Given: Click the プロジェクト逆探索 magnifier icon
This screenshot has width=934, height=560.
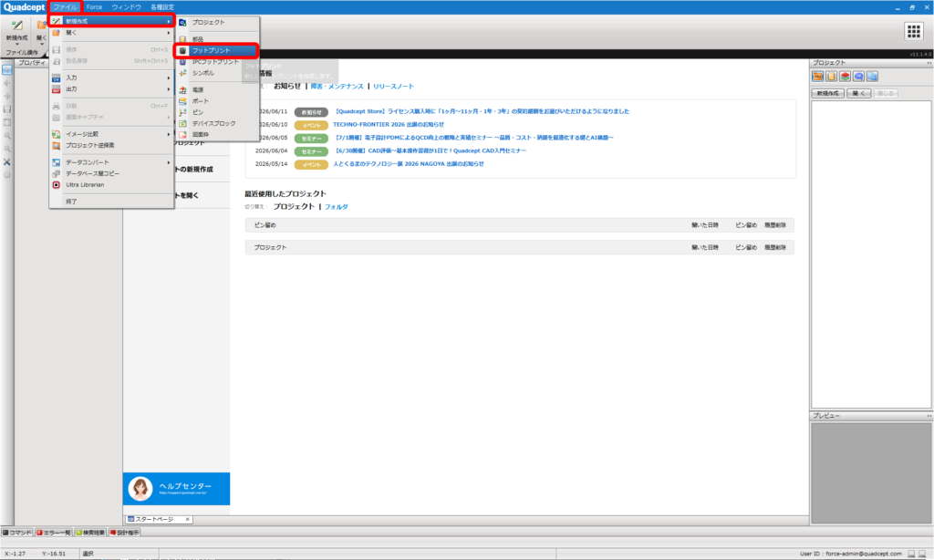Looking at the screenshot, I should click(x=56, y=145).
